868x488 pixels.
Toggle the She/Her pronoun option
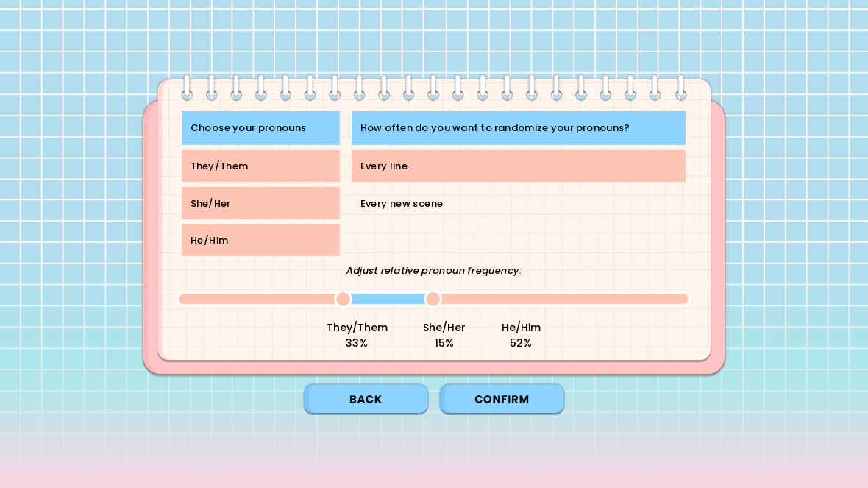coord(260,203)
